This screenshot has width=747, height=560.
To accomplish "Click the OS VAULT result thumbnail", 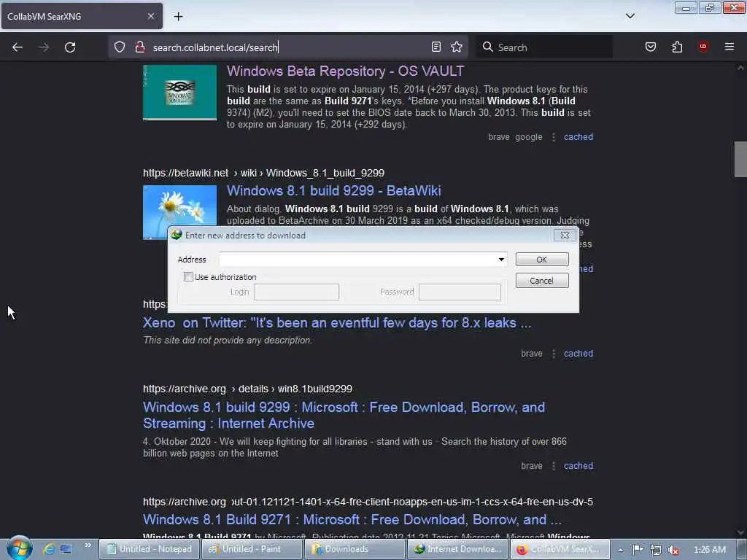I will coord(179,93).
